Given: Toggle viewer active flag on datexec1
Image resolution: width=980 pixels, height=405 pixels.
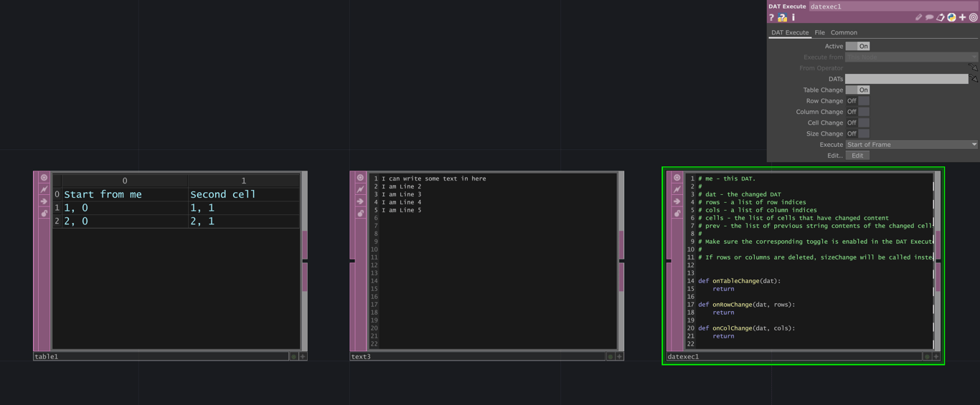Looking at the screenshot, I should click(x=677, y=178).
